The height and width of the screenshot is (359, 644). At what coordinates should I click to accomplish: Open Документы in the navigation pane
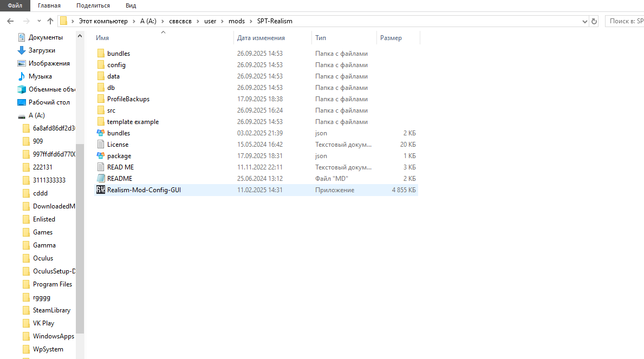(x=45, y=37)
